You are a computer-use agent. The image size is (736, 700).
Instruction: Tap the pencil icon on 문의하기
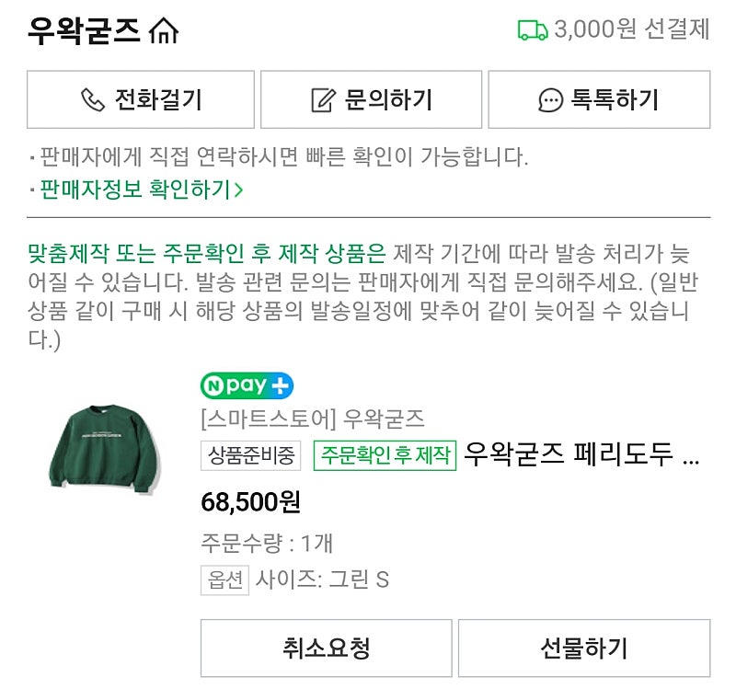click(x=322, y=100)
